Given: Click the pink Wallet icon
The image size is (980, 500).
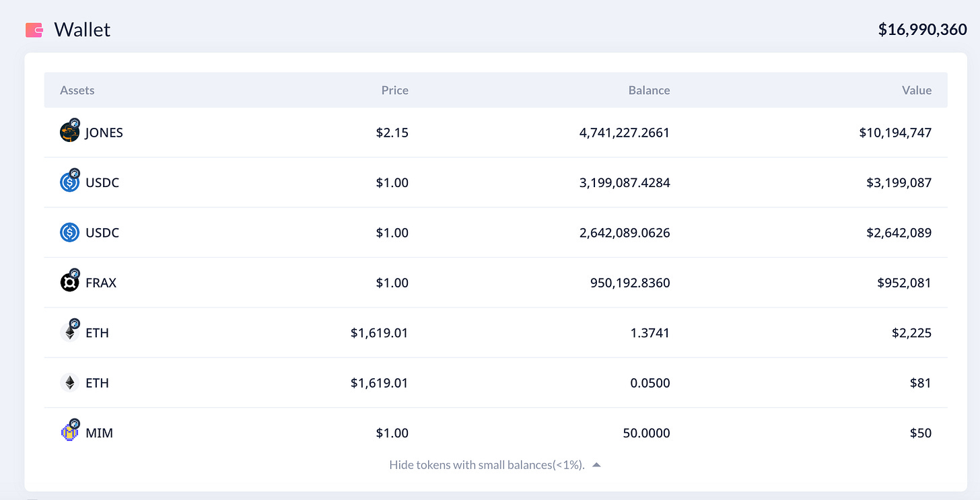Looking at the screenshot, I should point(34,30).
